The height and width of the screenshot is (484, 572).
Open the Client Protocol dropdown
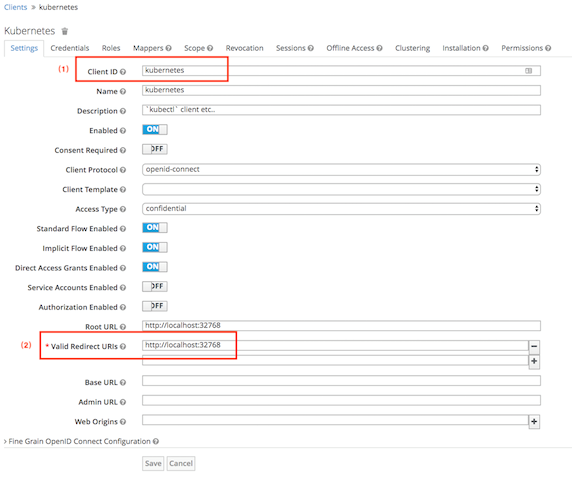[x=341, y=170]
